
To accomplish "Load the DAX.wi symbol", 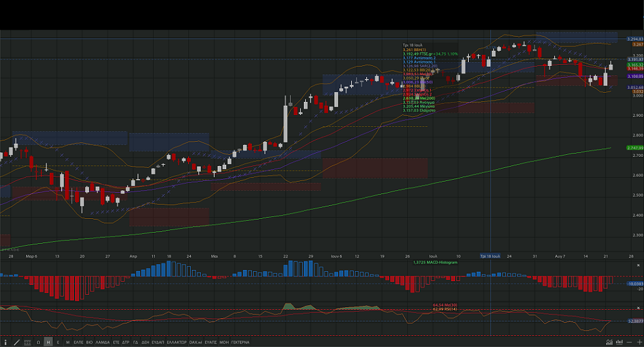I will click(195, 342).
